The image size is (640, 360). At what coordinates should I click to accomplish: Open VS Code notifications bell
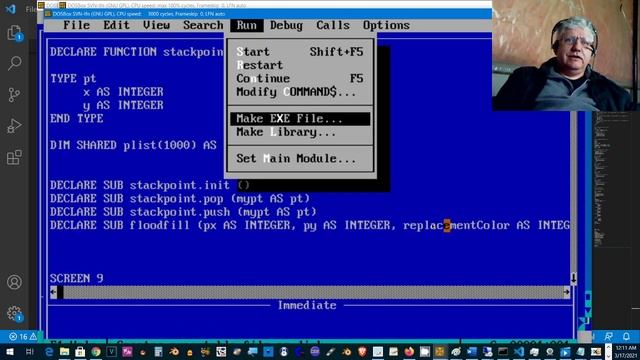point(626,336)
